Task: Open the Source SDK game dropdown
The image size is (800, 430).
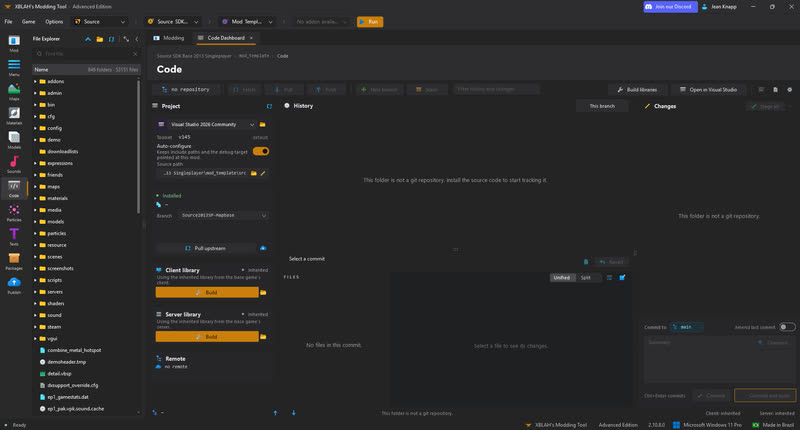Action: point(172,21)
